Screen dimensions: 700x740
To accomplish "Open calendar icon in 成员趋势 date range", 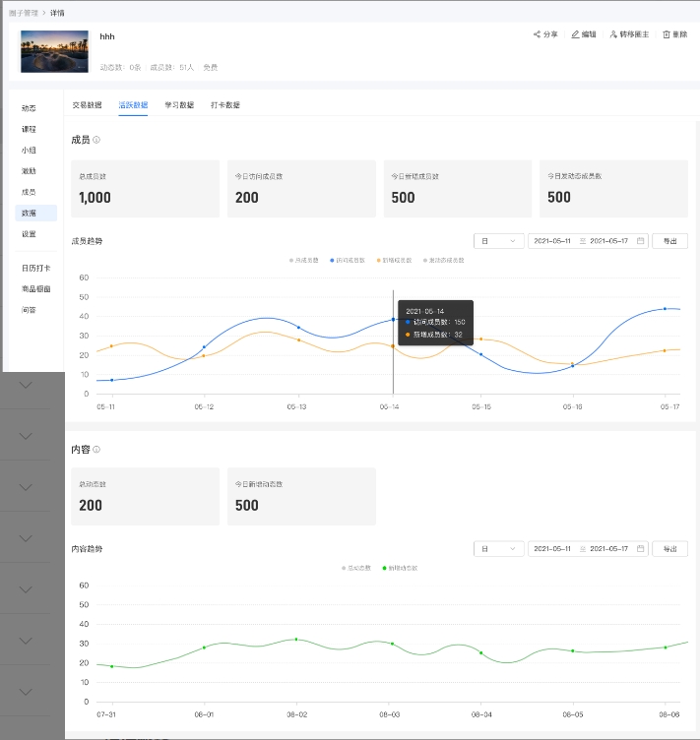I will tap(640, 240).
